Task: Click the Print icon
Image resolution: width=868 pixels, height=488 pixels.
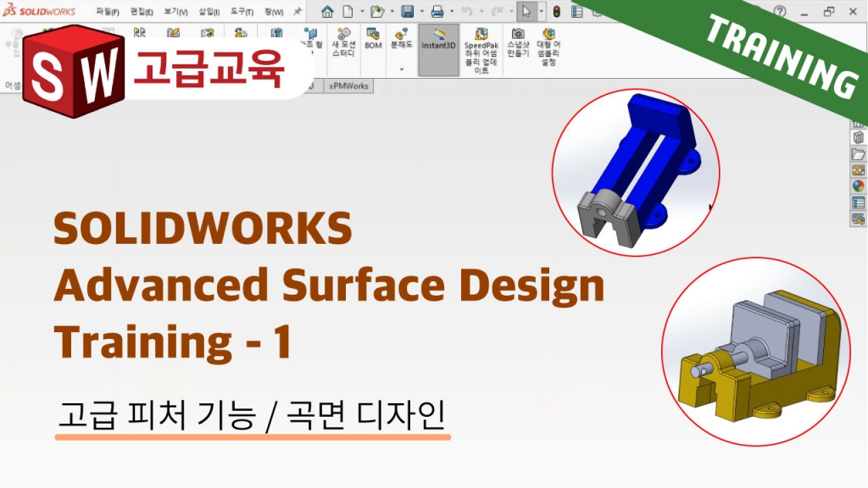Action: click(x=437, y=11)
